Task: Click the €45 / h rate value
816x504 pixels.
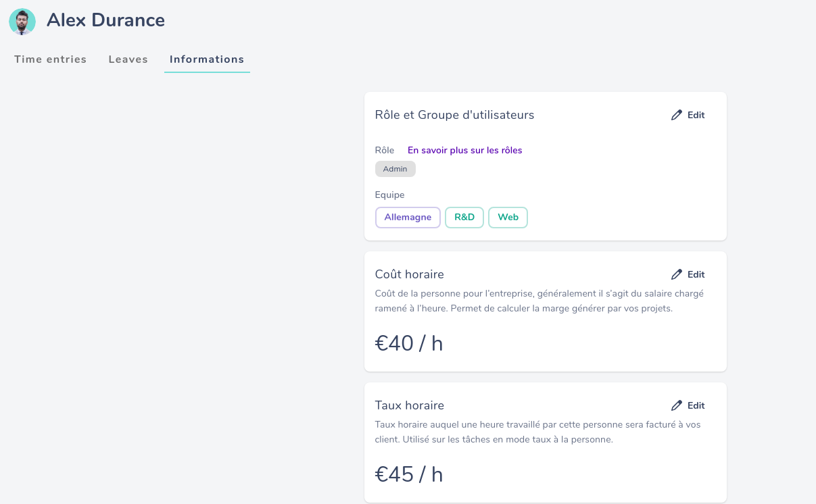Action: coord(409,474)
